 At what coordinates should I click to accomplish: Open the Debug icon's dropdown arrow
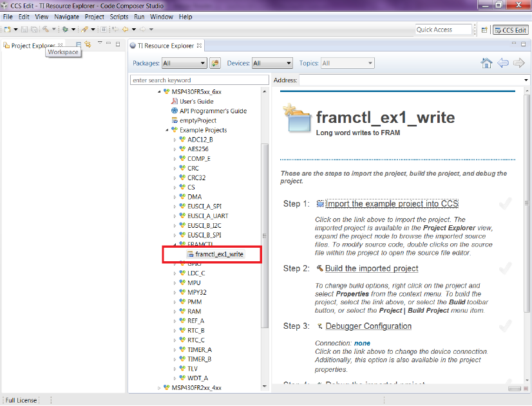point(73,30)
